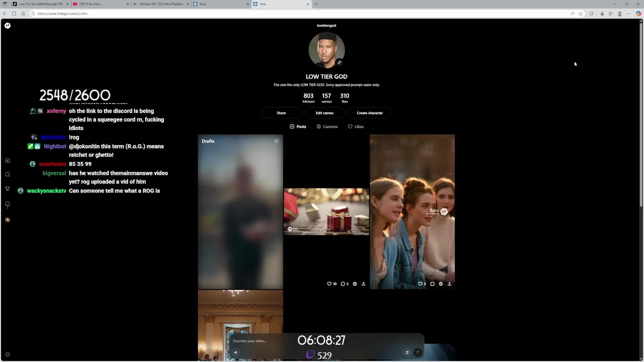Click the Sora logo in the sidebar
Viewport: 644px width, 362px height.
point(8,25)
